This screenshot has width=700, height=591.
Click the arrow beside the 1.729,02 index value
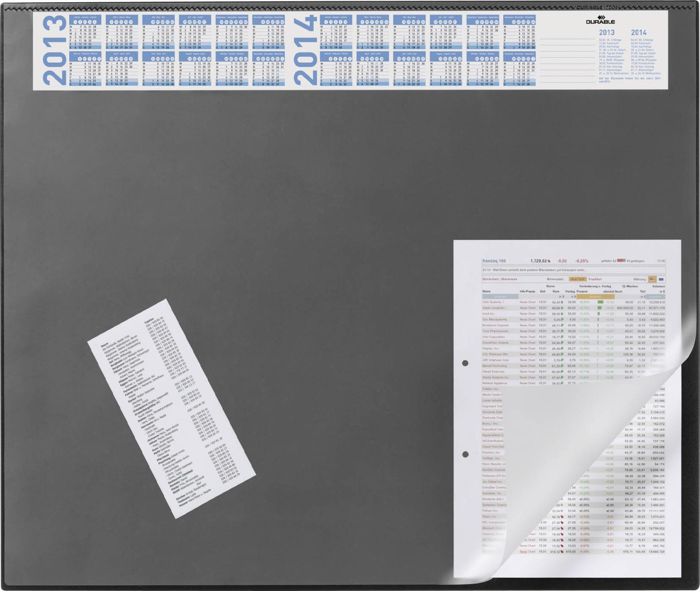coord(549,261)
